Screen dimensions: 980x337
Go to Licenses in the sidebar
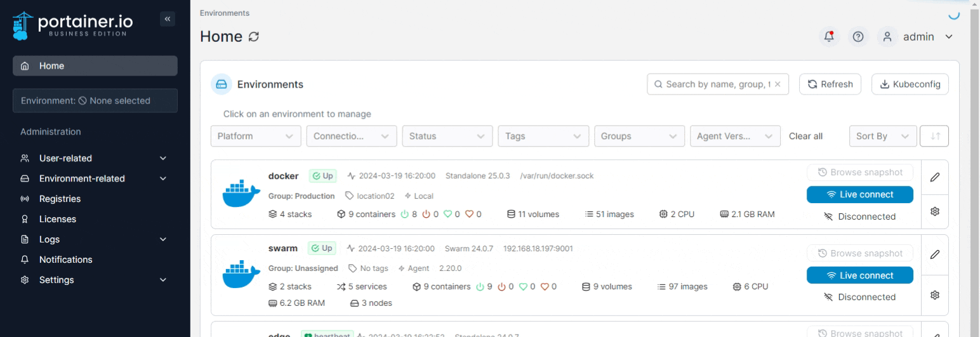pyautogui.click(x=57, y=219)
